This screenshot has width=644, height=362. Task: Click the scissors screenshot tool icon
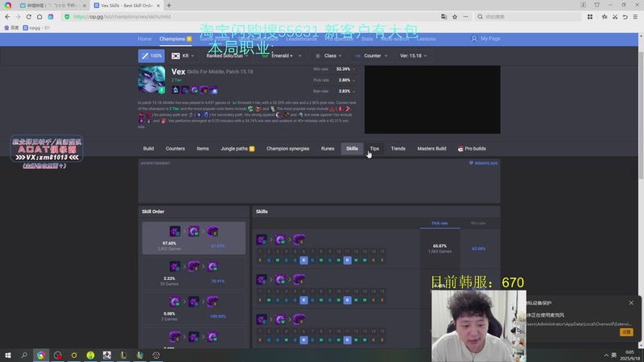tap(615, 17)
